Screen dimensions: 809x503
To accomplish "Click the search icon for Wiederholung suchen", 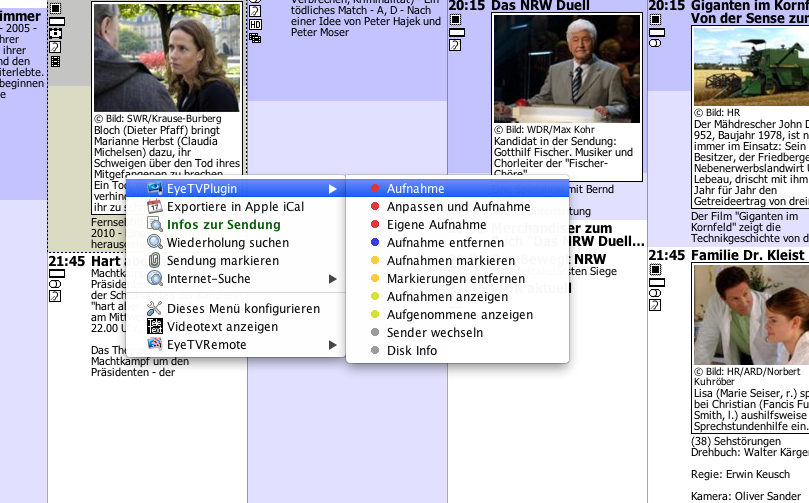I will 154,242.
